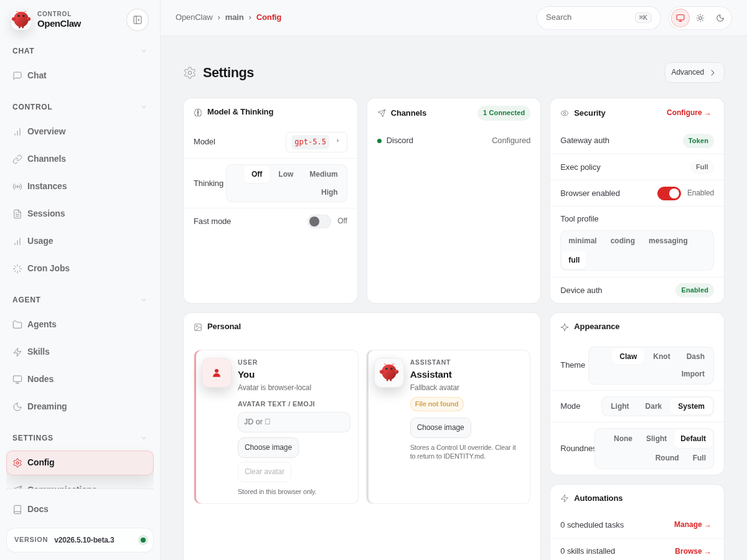Collapse the CONTROL section chevron
The width and height of the screenshot is (747, 560).
point(144,107)
